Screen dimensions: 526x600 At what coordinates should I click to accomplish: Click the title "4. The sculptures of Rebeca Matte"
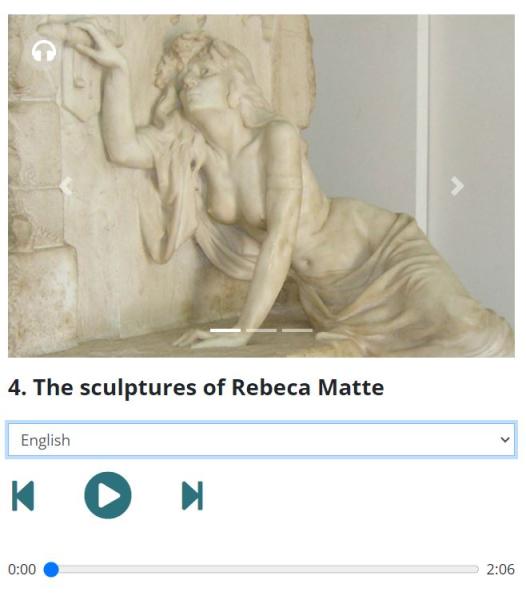(x=196, y=388)
